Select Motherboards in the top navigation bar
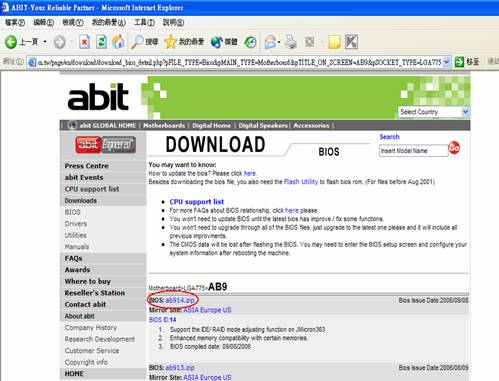499x381 pixels. tap(164, 126)
